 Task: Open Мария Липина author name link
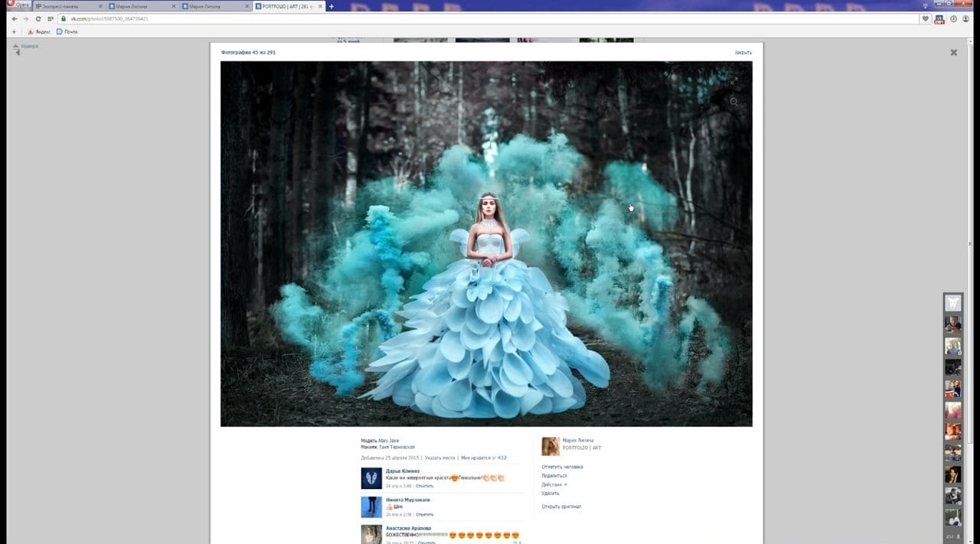click(578, 441)
